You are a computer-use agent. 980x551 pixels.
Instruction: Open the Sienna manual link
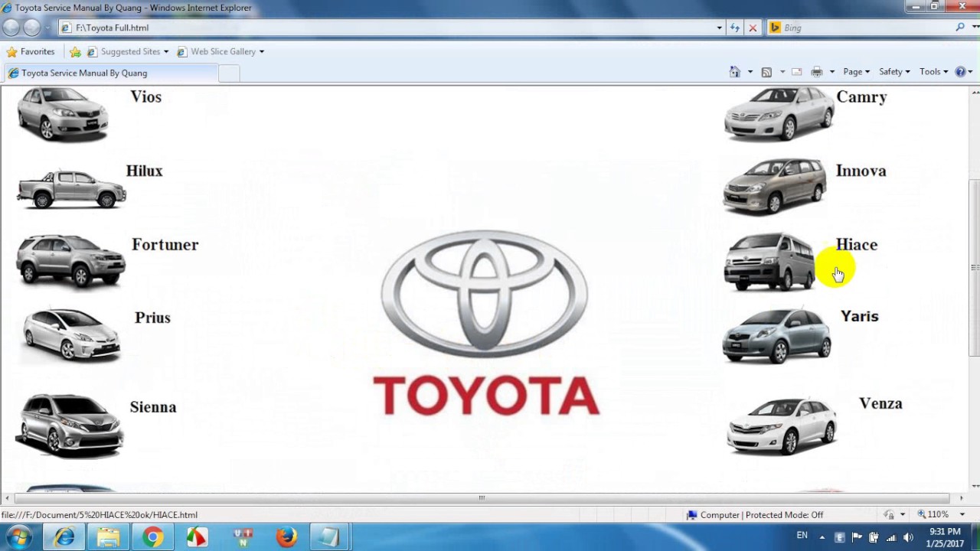(152, 407)
